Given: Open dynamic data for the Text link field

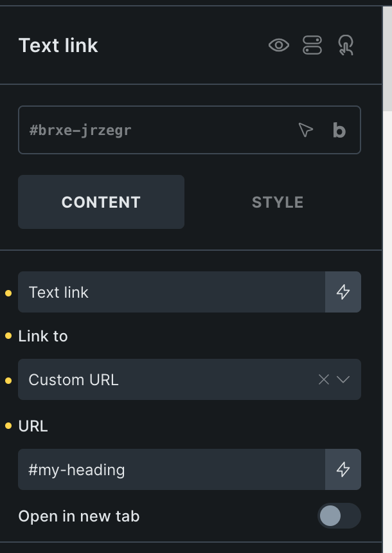Looking at the screenshot, I should 343,292.
